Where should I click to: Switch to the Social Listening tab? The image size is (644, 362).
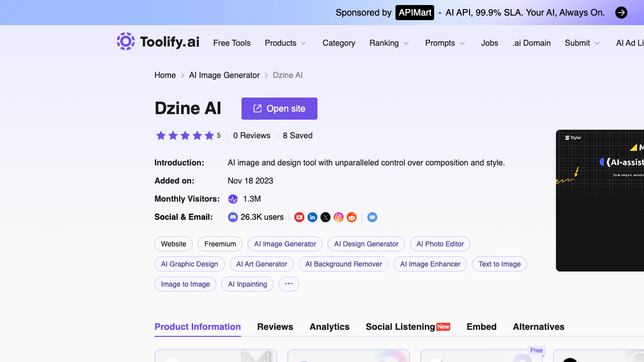tap(408, 327)
